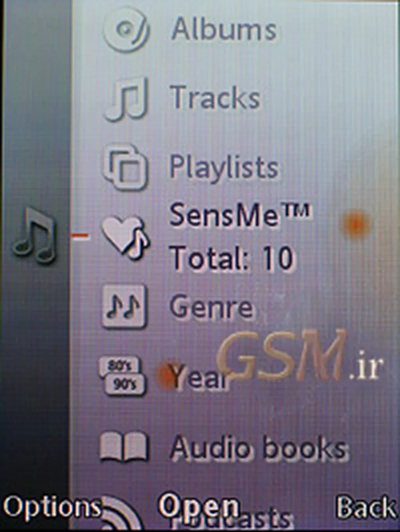Click the Podcasts signal-wave icon
Image resolution: width=400 pixels, height=532 pixels.
coord(121,515)
